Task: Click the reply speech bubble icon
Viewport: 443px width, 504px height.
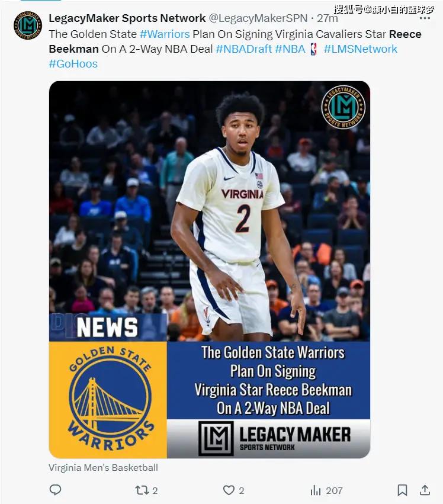Action: (x=55, y=490)
